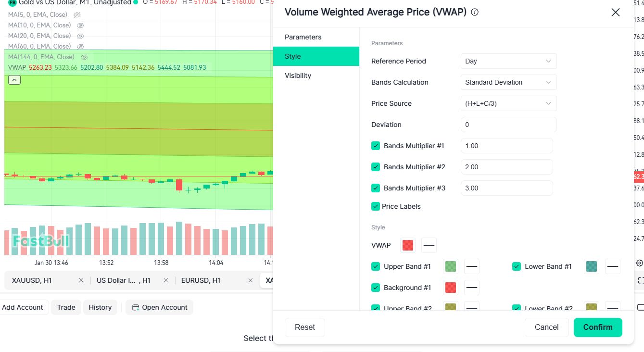Click the Reset button
Screen dimensions: 644x352
pyautogui.click(x=305, y=327)
